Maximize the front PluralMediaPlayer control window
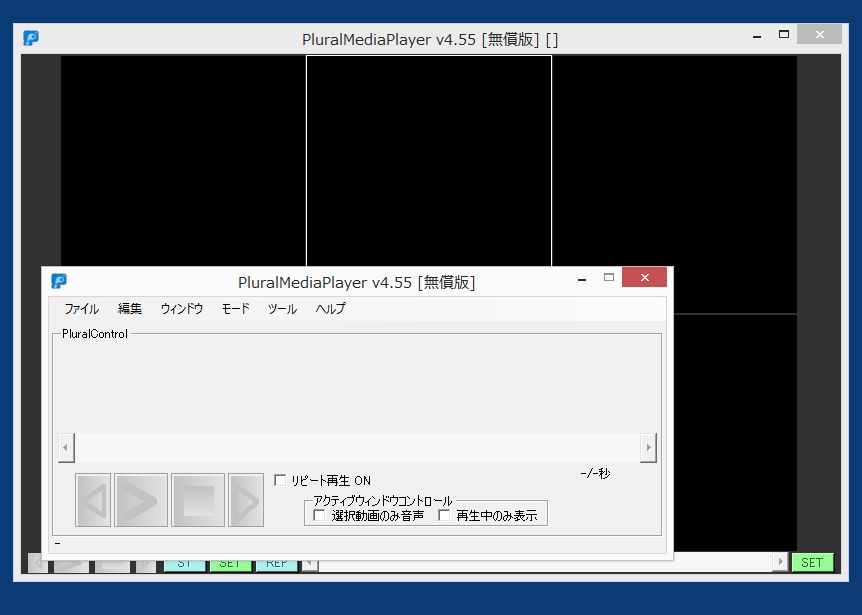The width and height of the screenshot is (862, 615). pyautogui.click(x=609, y=278)
